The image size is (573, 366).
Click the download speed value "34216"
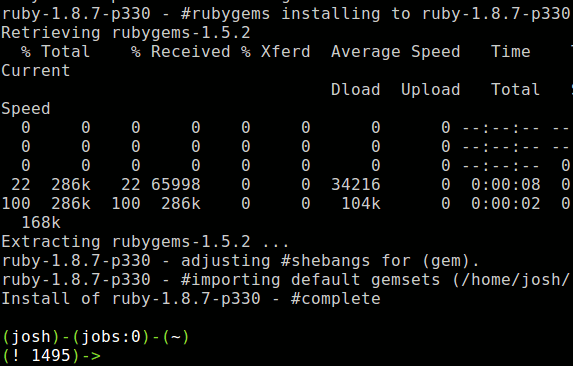[x=356, y=184]
